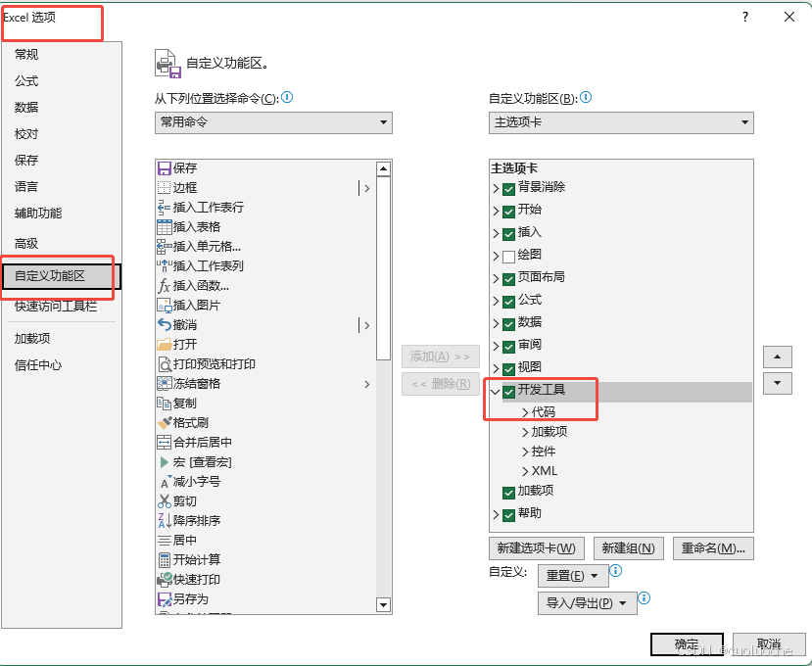Uncheck the 背景消除 tab checkbox

(508, 188)
